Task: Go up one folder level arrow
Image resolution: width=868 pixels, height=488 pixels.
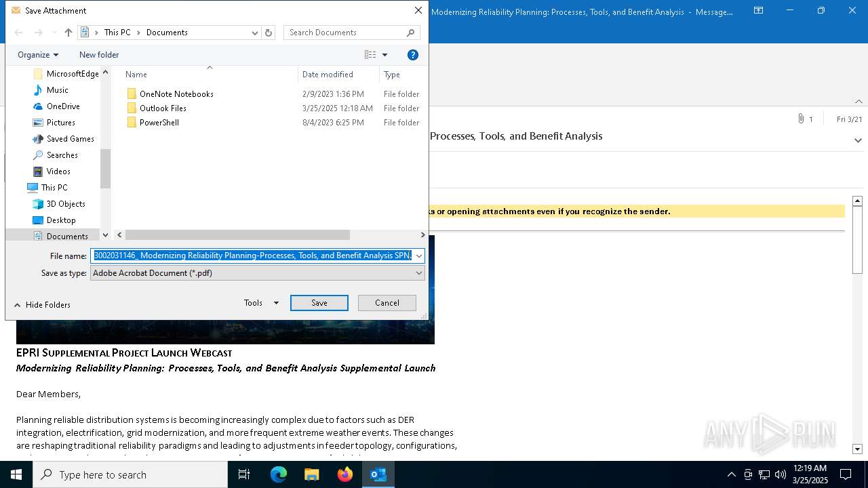Action: pyautogui.click(x=68, y=33)
